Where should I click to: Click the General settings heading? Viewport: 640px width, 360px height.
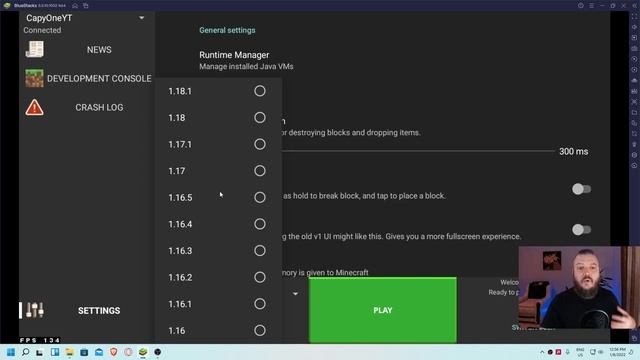point(227,30)
